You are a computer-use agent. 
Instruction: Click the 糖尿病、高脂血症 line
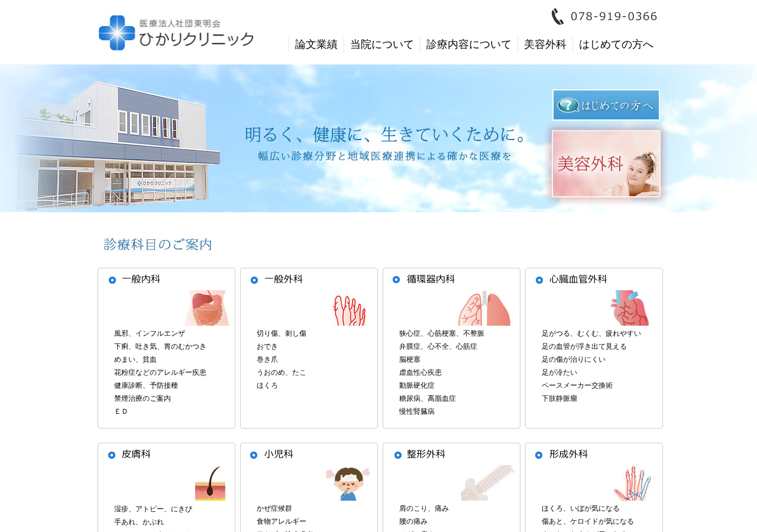pos(428,398)
